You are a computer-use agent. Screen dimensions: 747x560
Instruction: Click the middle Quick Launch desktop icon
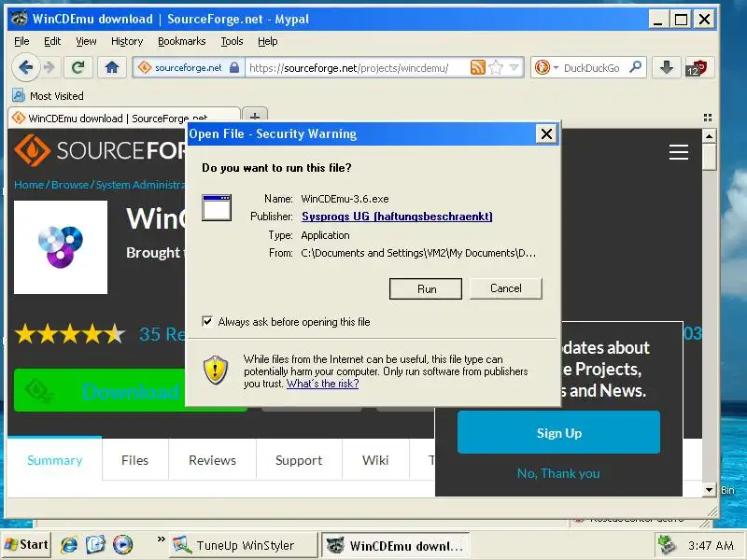(95, 544)
